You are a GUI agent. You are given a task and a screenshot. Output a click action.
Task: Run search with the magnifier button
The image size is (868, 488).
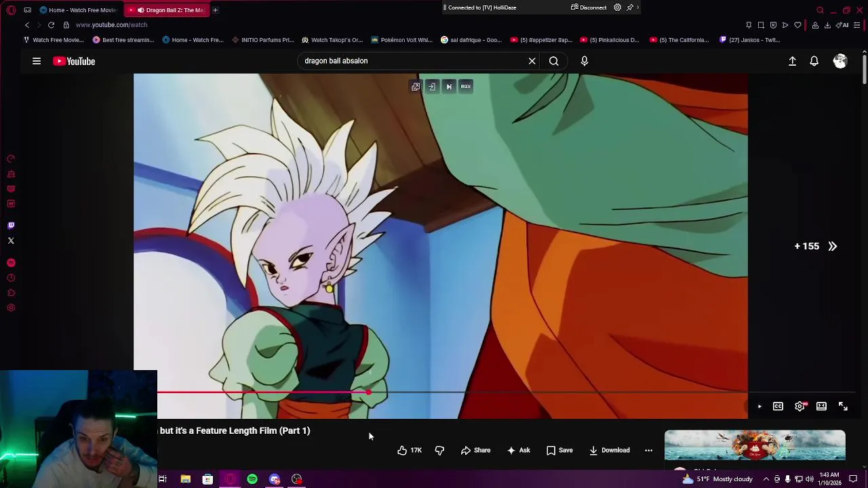tap(554, 61)
